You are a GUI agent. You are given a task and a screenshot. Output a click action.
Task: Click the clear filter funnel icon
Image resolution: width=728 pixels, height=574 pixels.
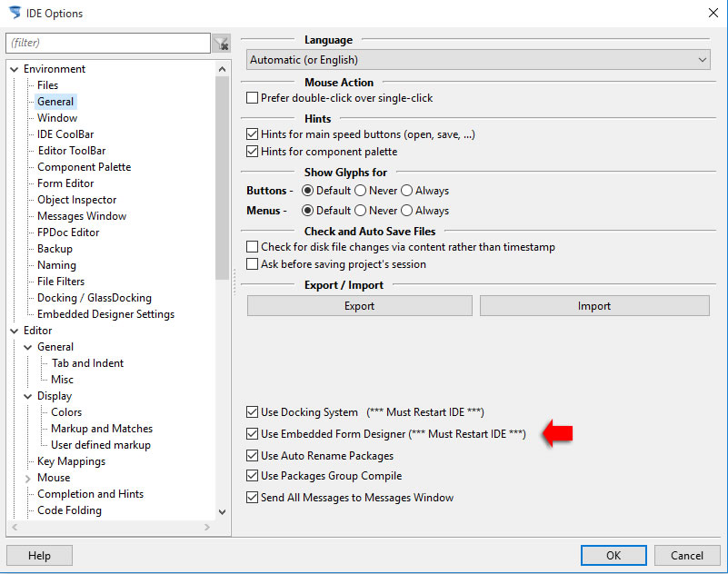[x=222, y=44]
